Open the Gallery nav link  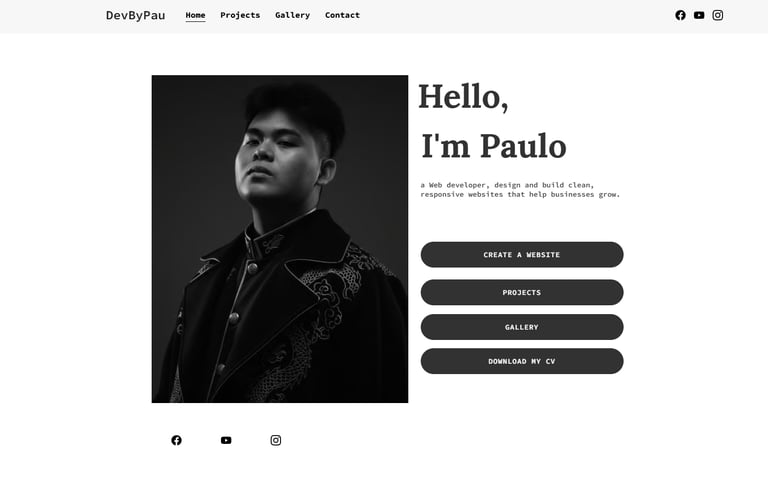[292, 15]
